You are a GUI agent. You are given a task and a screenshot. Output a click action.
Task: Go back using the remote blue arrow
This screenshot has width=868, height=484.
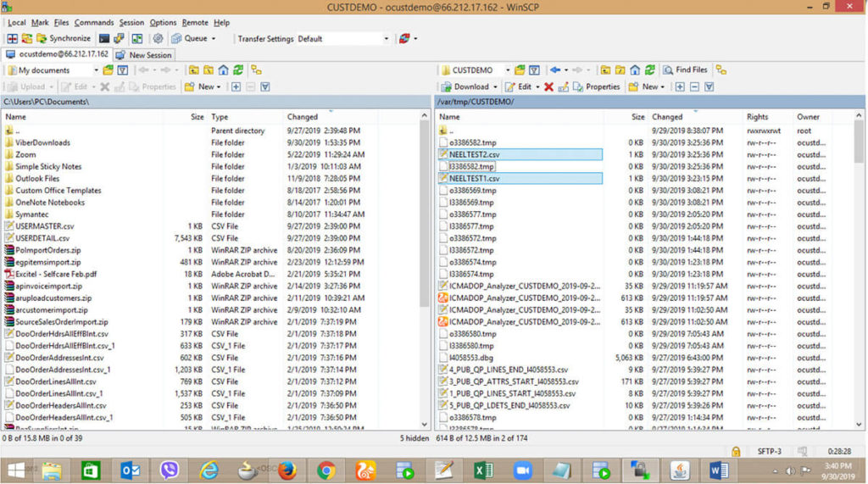554,70
